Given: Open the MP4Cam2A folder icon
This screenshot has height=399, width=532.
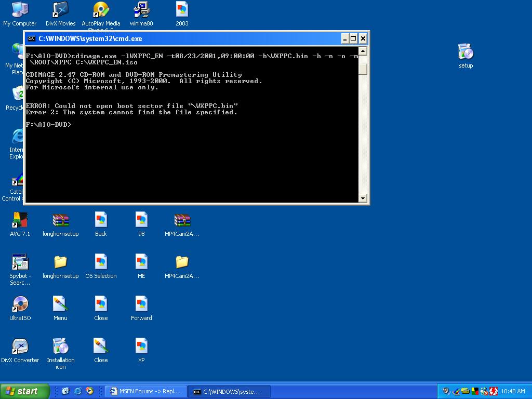Looking at the screenshot, I should coord(182,267).
